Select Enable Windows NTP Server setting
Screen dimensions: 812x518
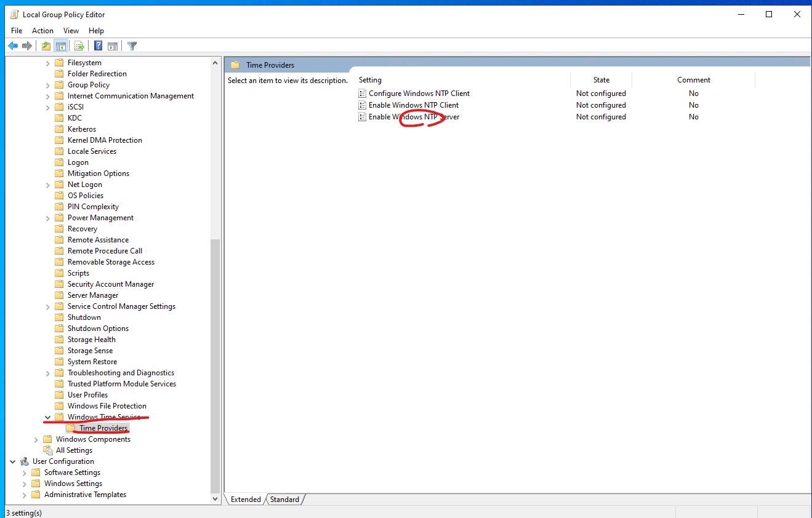tap(414, 117)
